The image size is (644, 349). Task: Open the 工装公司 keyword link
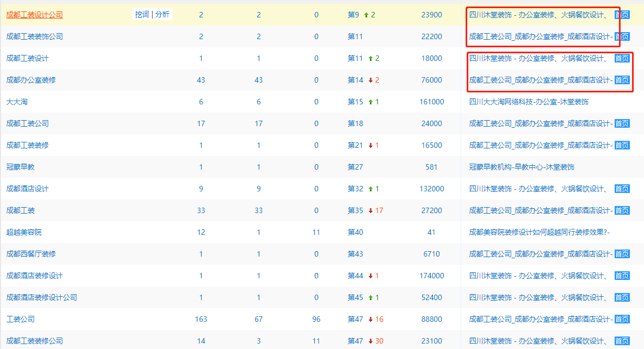[x=21, y=320]
